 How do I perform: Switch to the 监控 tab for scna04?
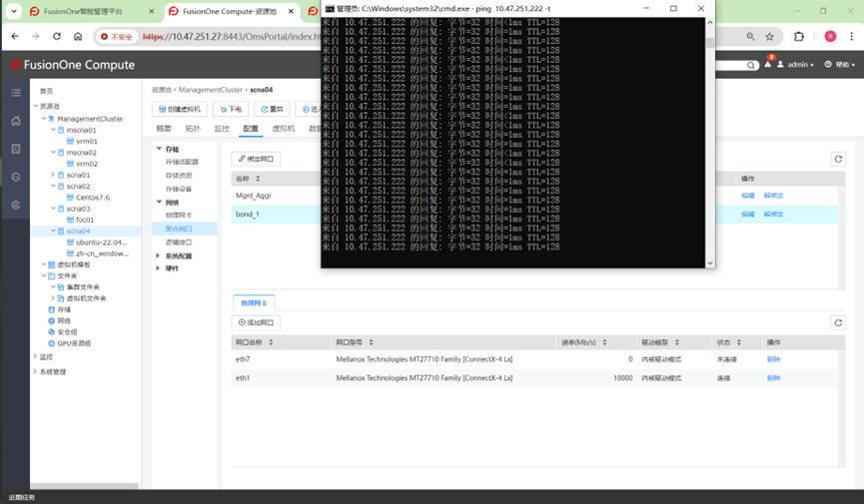[x=222, y=129]
